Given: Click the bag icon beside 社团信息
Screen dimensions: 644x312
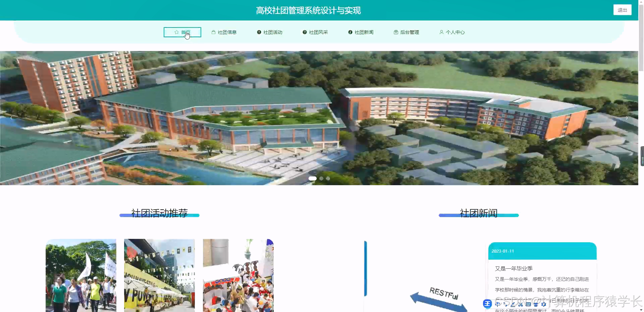Looking at the screenshot, I should point(214,32).
